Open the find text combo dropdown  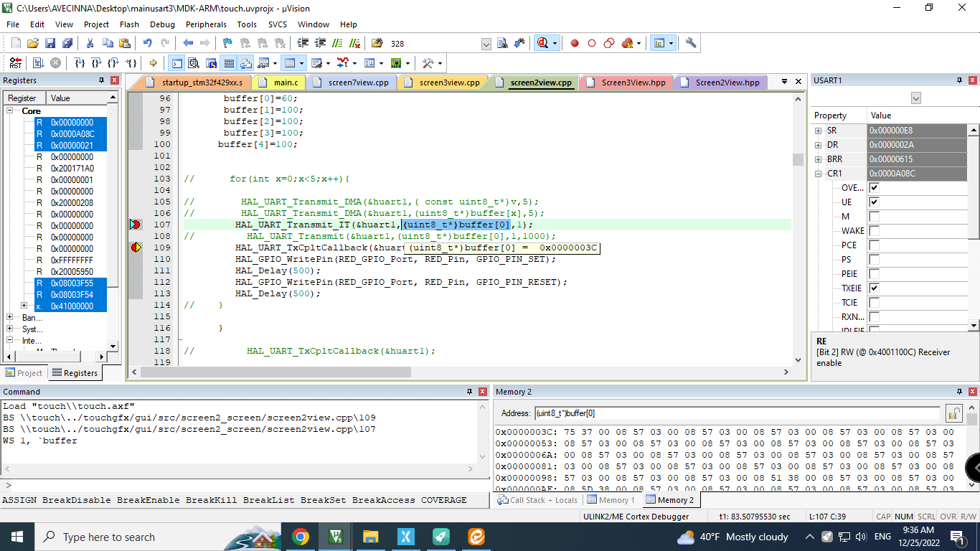[x=486, y=44]
